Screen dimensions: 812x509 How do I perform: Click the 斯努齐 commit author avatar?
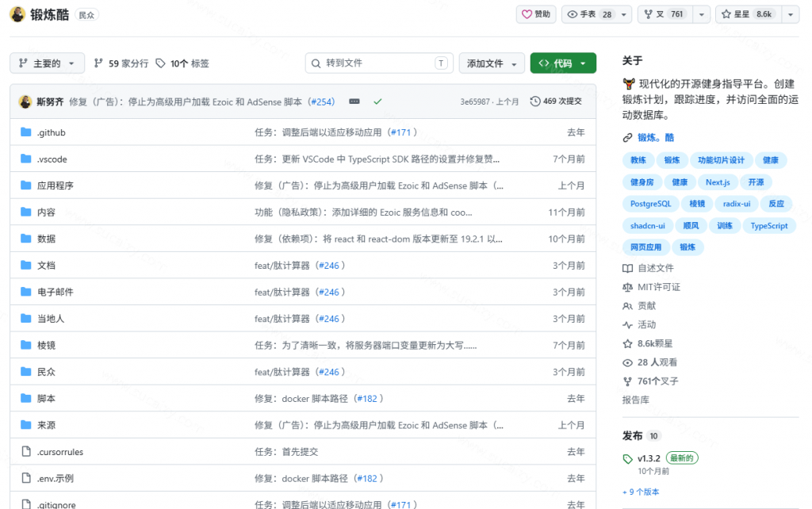point(25,101)
